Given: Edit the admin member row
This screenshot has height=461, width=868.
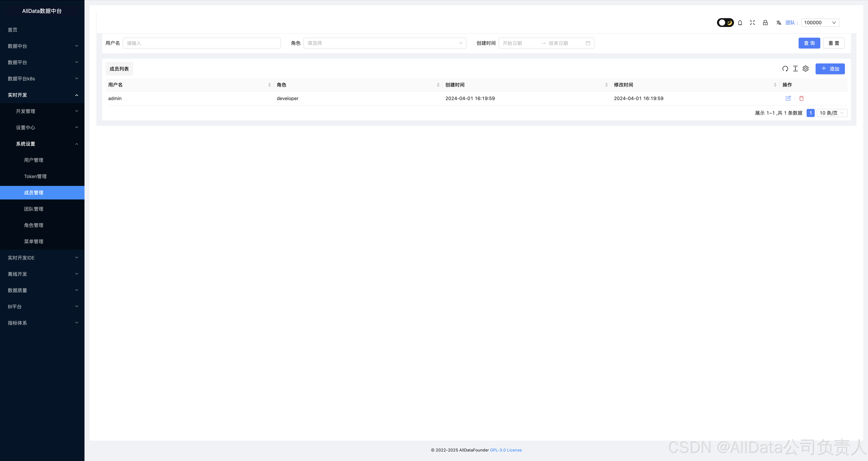Looking at the screenshot, I should (788, 98).
